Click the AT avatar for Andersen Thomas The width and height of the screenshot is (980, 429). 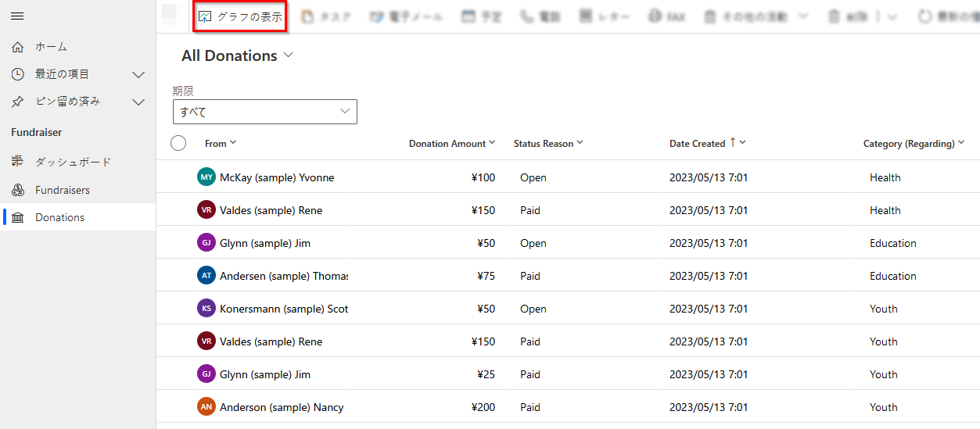pos(206,276)
